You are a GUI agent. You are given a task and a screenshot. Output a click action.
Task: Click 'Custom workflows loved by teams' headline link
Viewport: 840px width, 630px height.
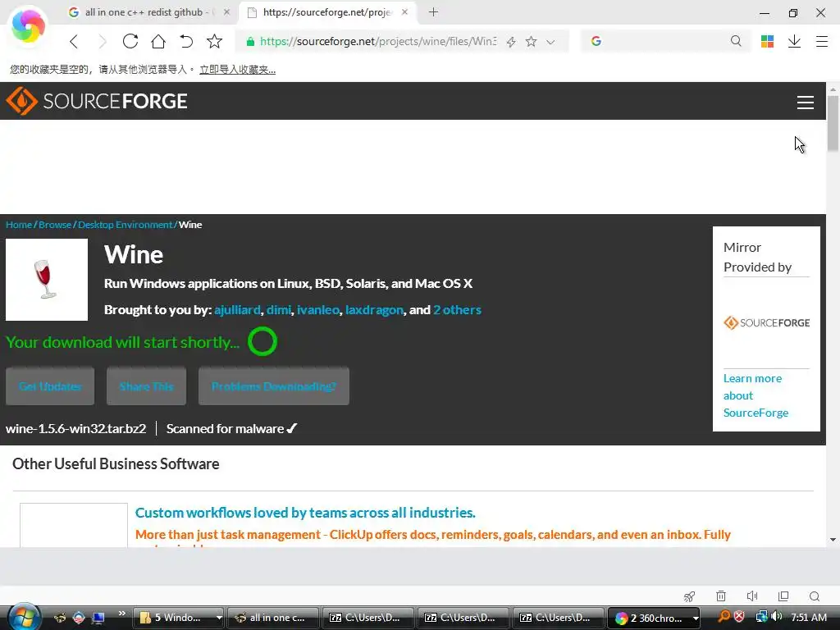(305, 513)
